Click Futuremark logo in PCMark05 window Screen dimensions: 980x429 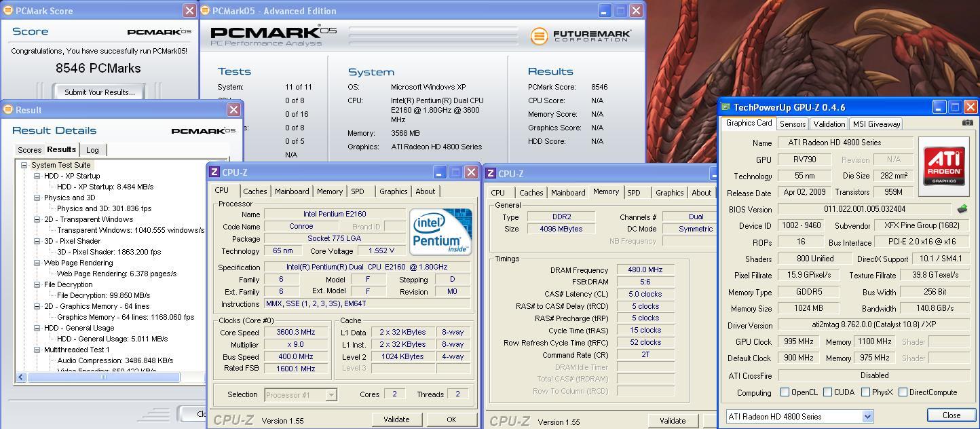(x=581, y=36)
